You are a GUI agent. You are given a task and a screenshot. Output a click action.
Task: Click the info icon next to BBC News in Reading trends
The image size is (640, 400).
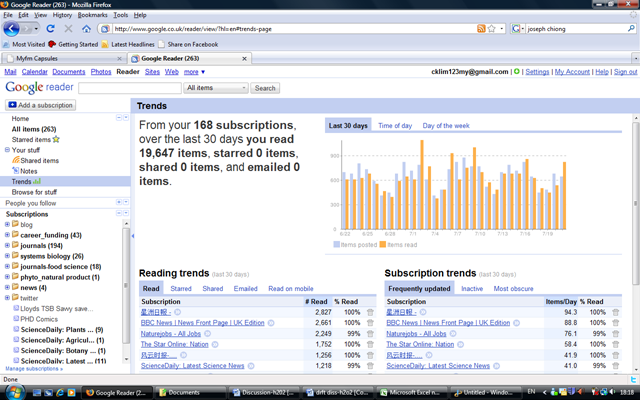click(x=271, y=323)
